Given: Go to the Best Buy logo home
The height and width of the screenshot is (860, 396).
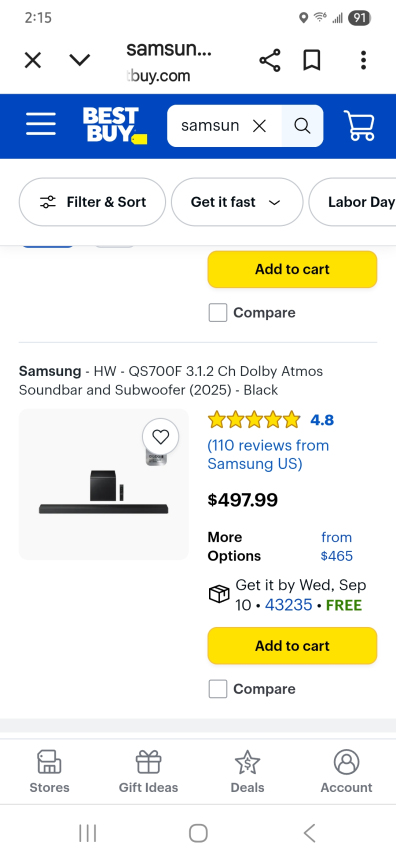Looking at the screenshot, I should pos(115,126).
